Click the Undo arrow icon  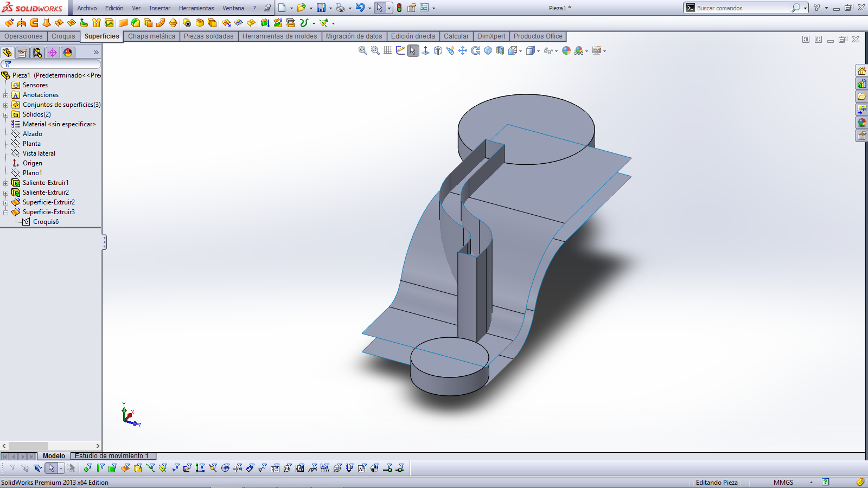point(360,8)
